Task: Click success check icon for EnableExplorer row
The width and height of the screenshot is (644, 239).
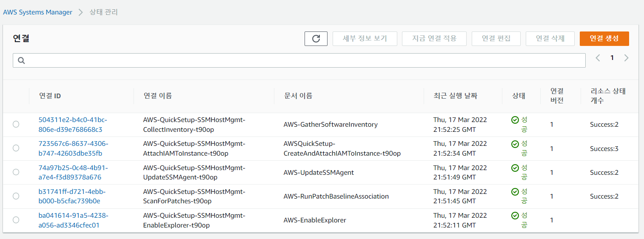Action: coord(515,215)
